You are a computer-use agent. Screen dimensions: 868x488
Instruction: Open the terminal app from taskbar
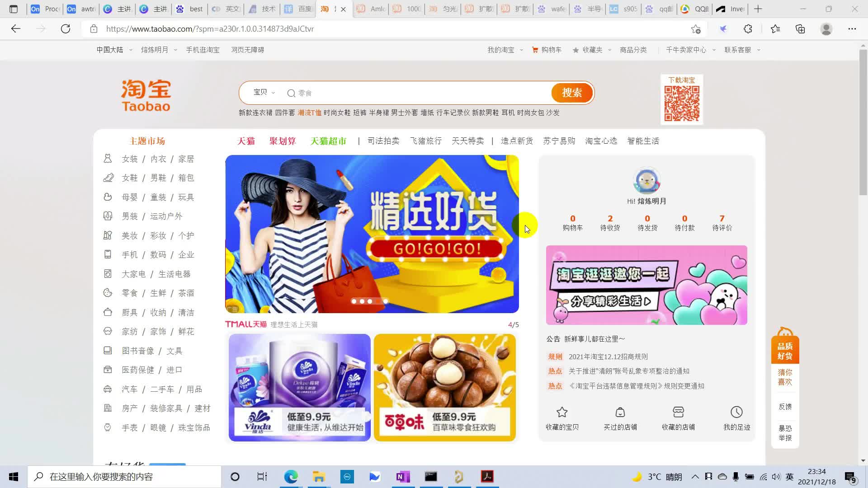pos(431,477)
